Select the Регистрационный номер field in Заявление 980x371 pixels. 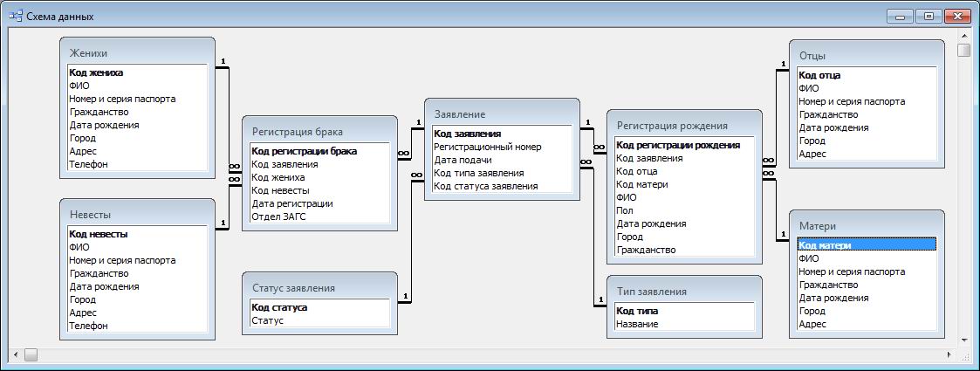(488, 147)
